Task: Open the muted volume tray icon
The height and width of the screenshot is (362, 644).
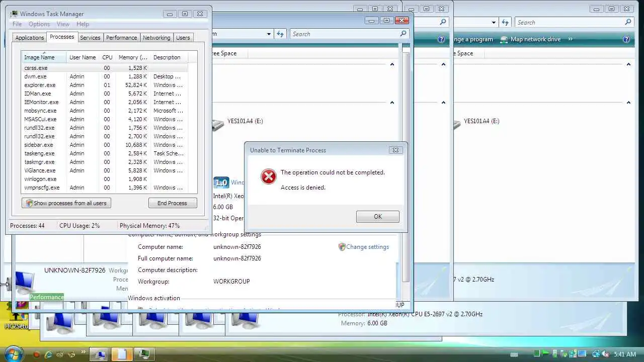Action: (605, 354)
